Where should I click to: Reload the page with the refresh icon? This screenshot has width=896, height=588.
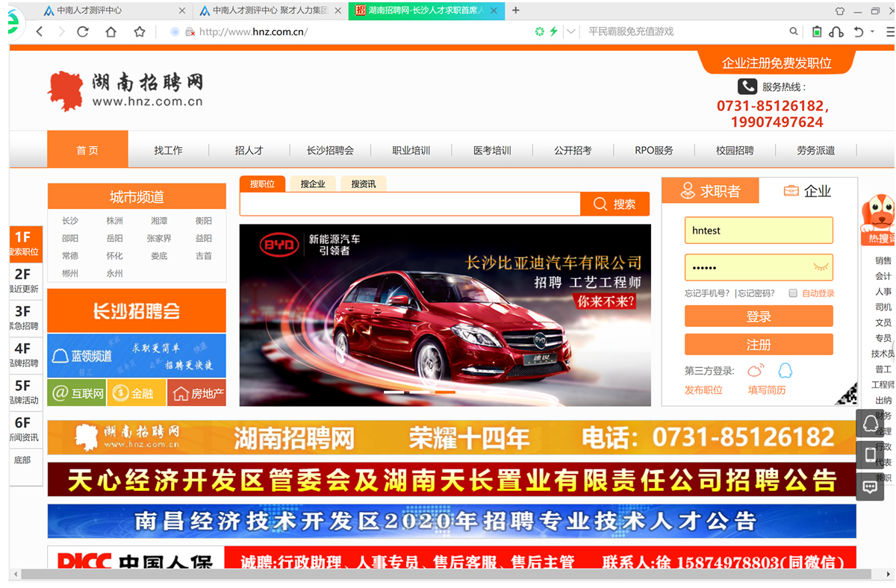click(83, 31)
